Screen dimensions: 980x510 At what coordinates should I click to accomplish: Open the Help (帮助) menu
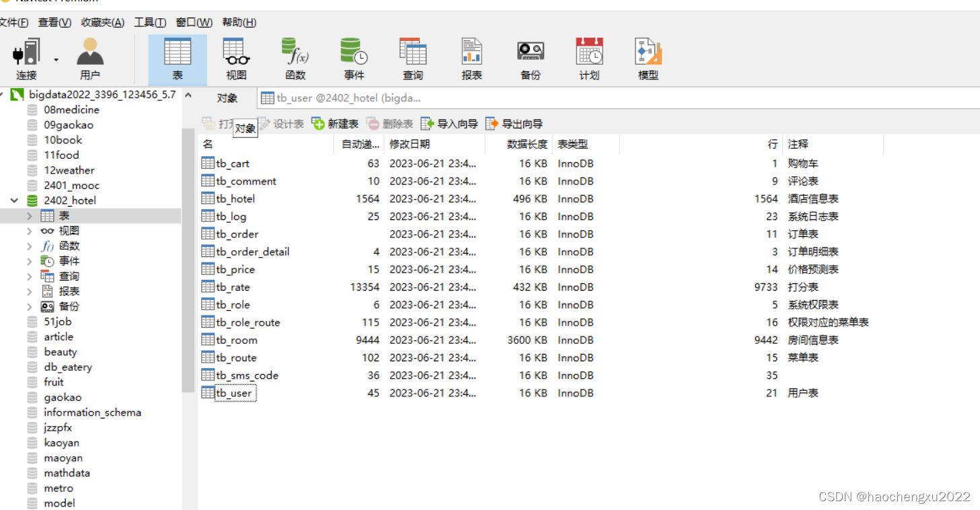tap(239, 22)
